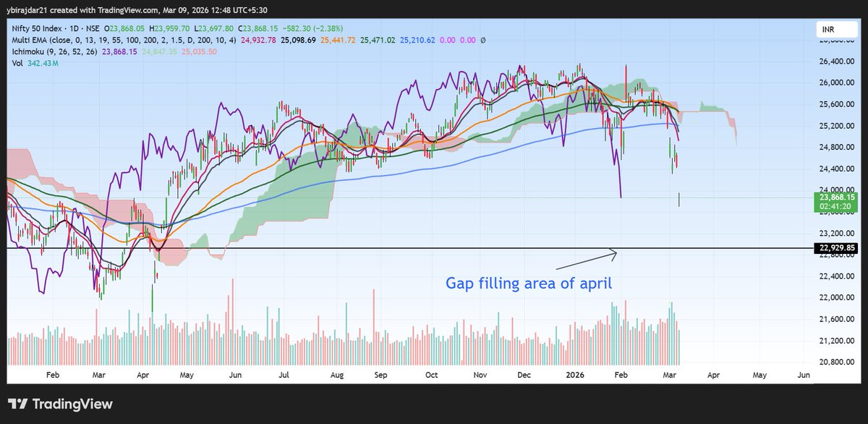Image resolution: width=868 pixels, height=424 pixels.
Task: Click the 22,000.00 price axis label
Action: pos(836,297)
